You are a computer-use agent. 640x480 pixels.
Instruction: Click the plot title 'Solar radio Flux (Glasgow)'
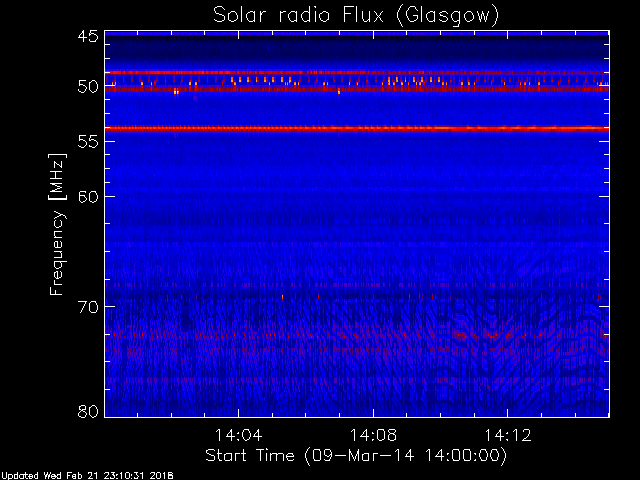pyautogui.click(x=356, y=16)
